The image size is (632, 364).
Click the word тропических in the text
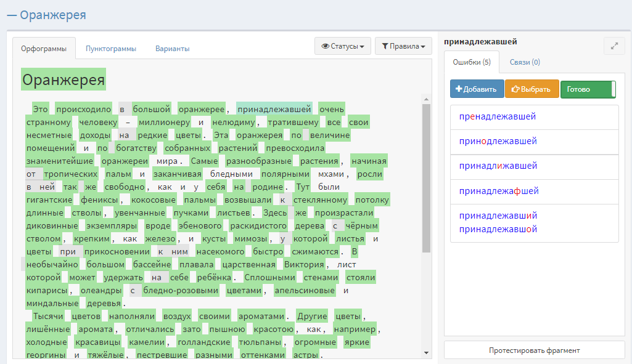coord(70,174)
